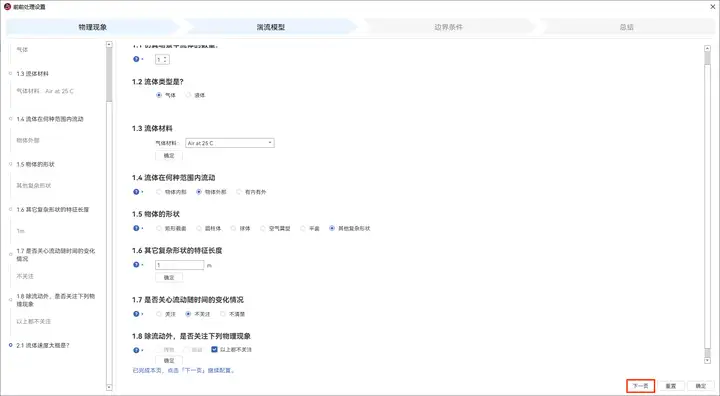Jump to 2.1 流体速度大概是 in sidebar
This screenshot has width=720, height=396.
(x=43, y=345)
